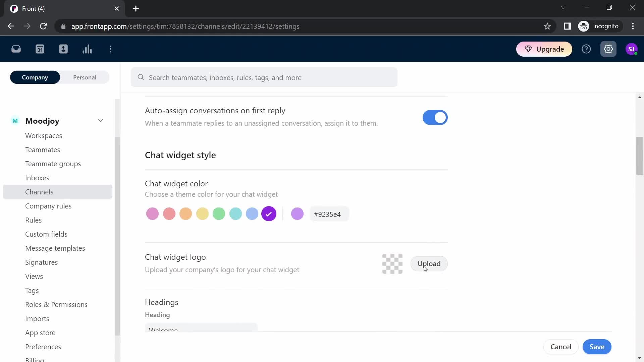Click the Front app icon in tab
The height and width of the screenshot is (362, 644).
pyautogui.click(x=14, y=8)
